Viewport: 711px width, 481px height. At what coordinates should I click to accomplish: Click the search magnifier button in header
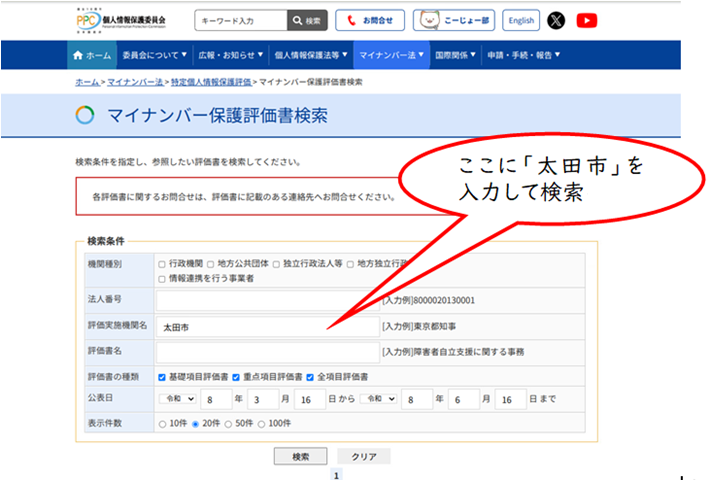[x=307, y=20]
